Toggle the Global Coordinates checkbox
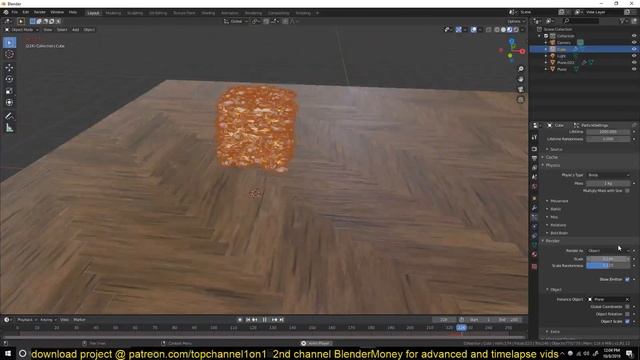 (627, 307)
